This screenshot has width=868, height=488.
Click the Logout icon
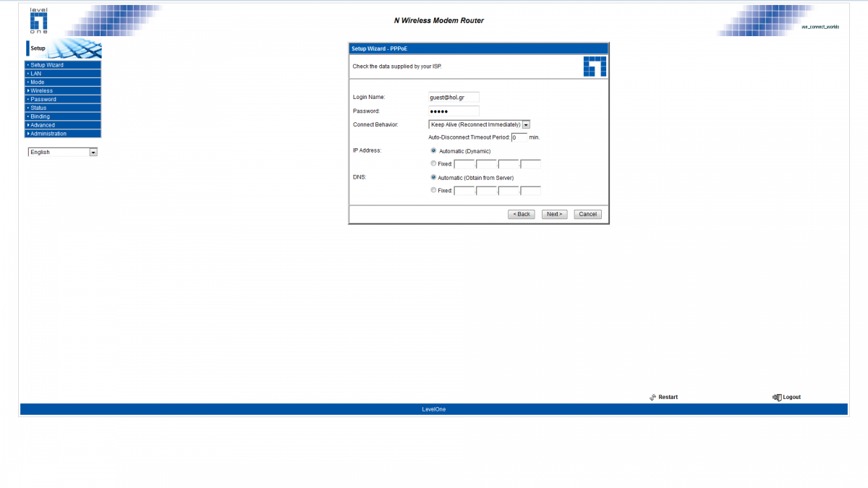point(777,397)
